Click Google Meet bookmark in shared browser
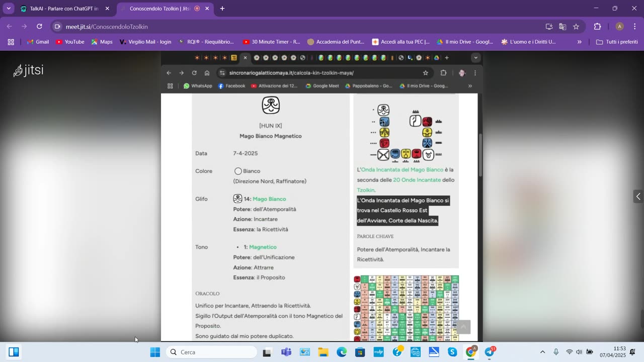The image size is (644, 362). (x=322, y=86)
